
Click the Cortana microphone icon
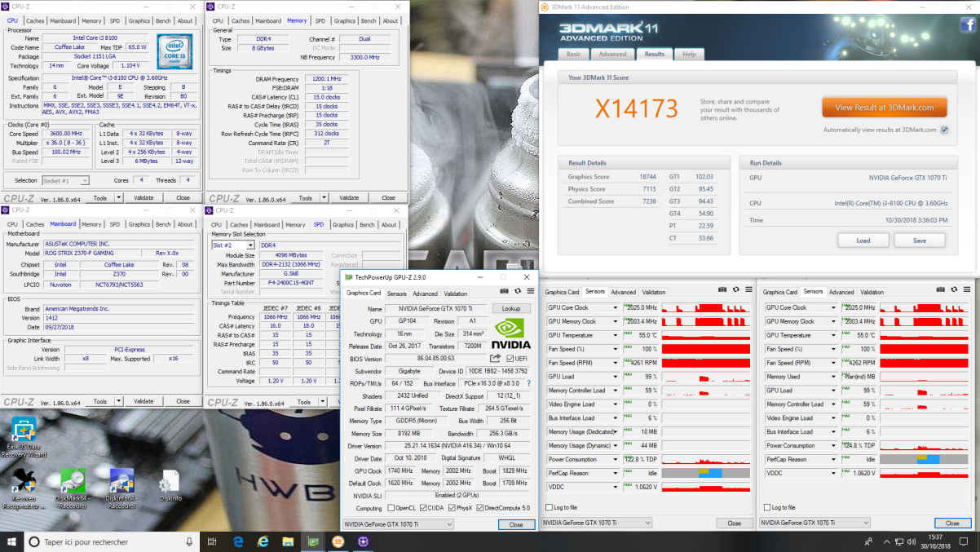click(x=189, y=541)
